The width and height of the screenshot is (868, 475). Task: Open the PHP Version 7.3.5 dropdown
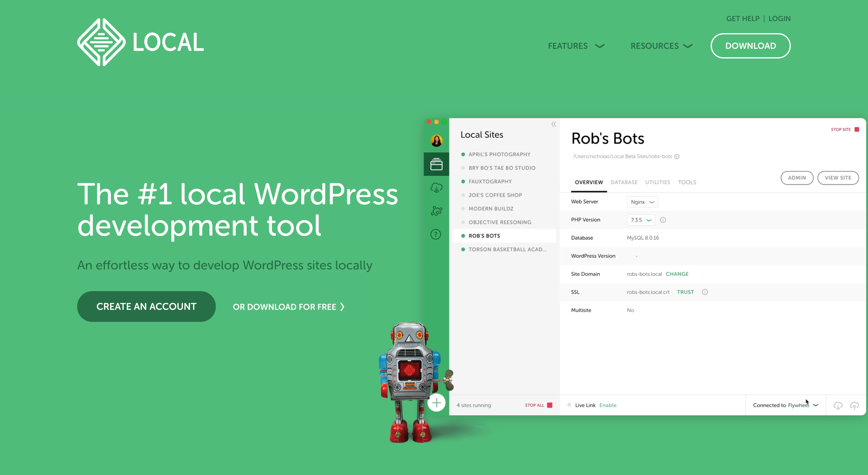[641, 220]
